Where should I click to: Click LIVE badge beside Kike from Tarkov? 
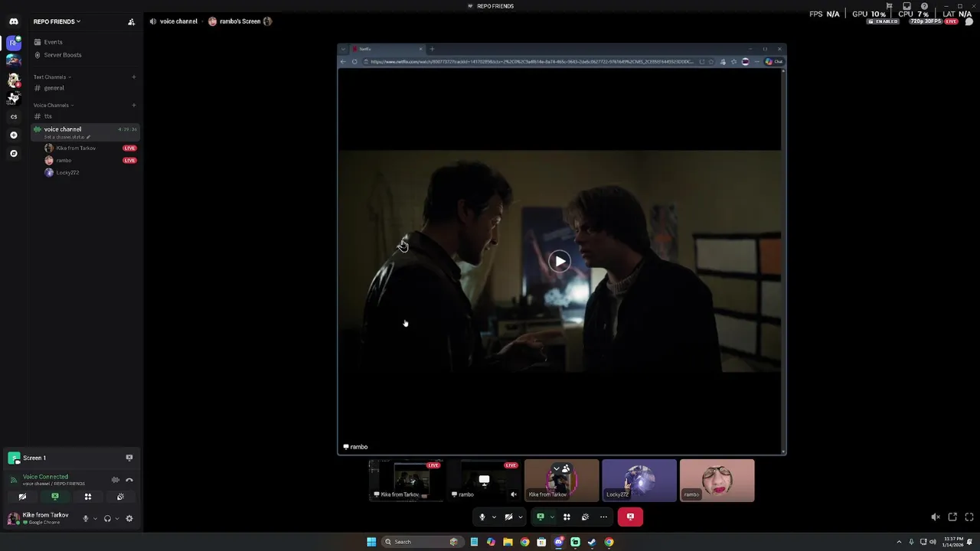(x=129, y=148)
